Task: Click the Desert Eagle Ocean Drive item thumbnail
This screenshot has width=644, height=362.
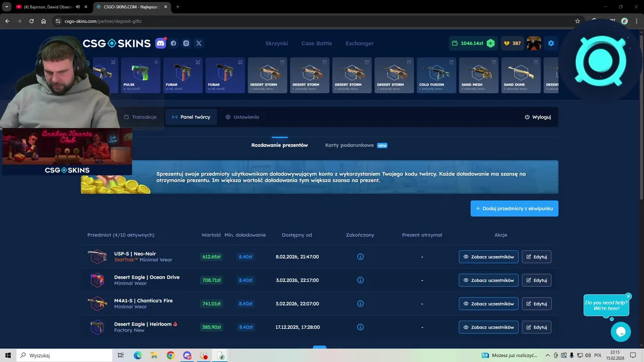Action: 97,280
